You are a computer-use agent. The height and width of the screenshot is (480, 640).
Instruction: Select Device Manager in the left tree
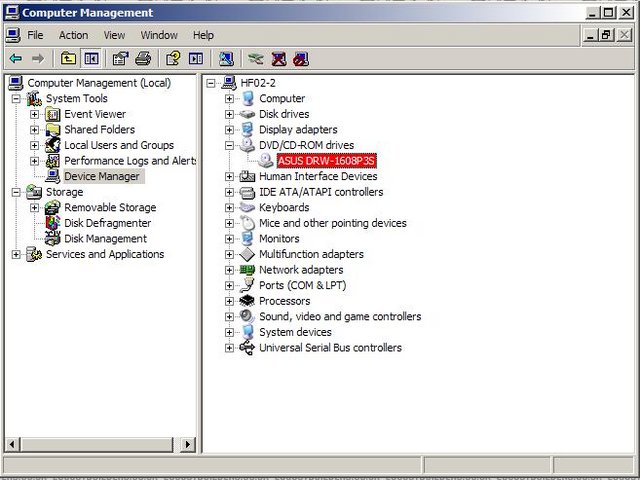click(102, 176)
